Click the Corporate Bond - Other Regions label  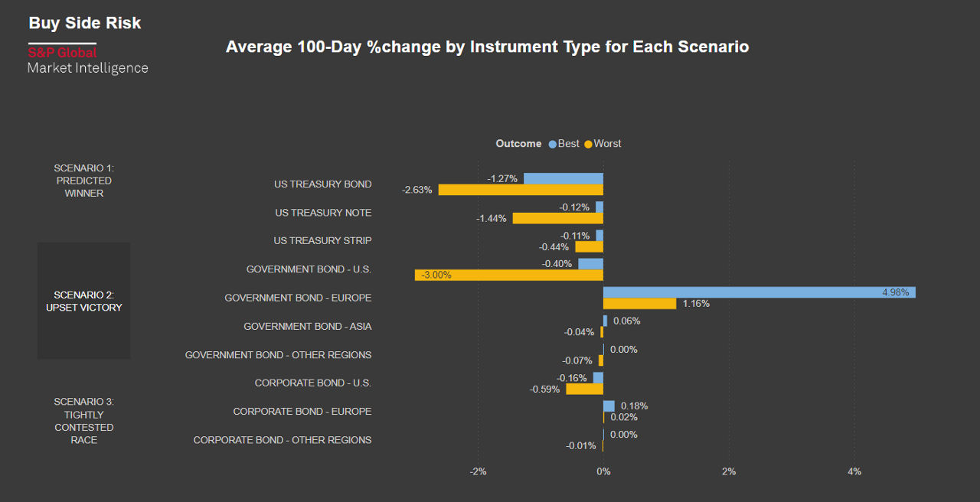[x=283, y=440]
